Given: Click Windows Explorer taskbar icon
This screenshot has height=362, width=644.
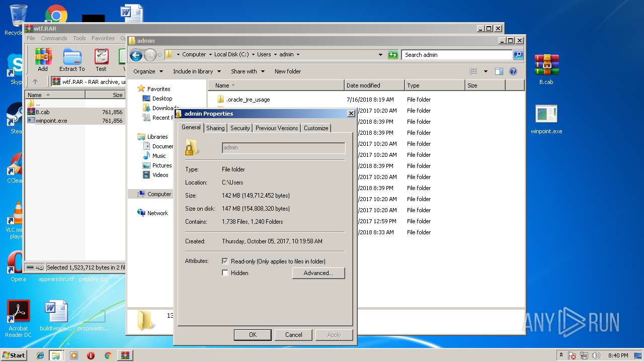Looking at the screenshot, I should point(56,355).
